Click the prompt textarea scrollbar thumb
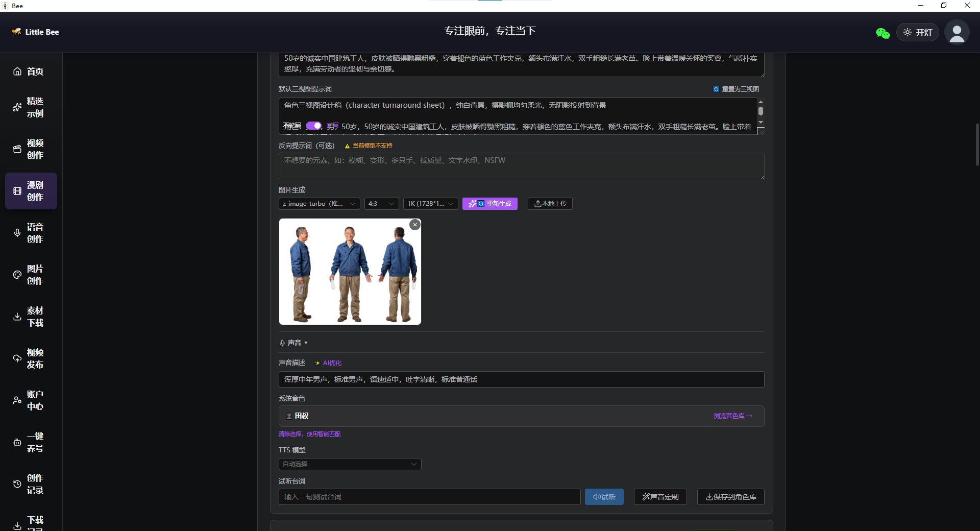This screenshot has height=531, width=980. pos(761,111)
